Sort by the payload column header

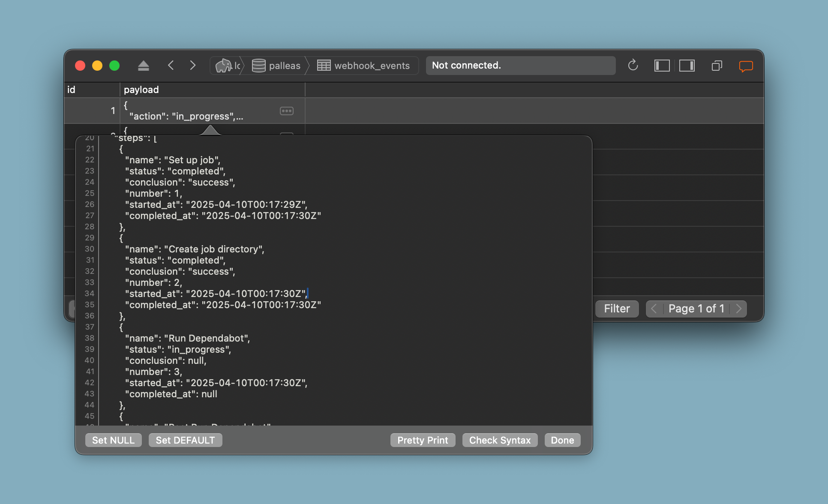[213, 90]
